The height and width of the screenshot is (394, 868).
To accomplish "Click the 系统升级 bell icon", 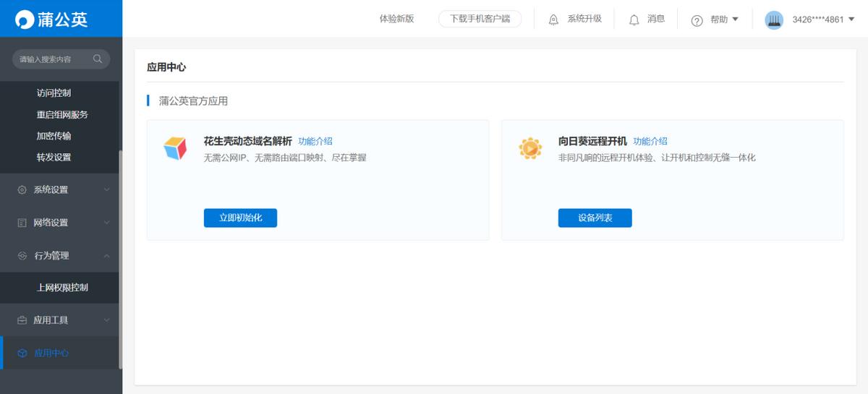I will 554,20.
